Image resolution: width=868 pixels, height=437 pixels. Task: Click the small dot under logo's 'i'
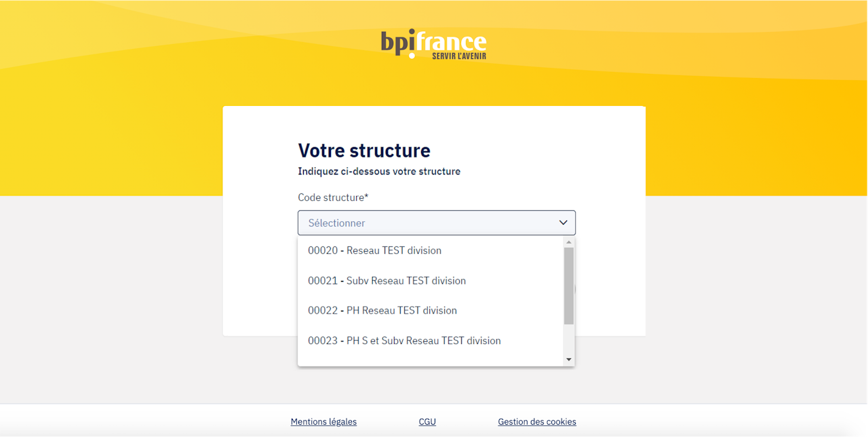[x=411, y=56]
